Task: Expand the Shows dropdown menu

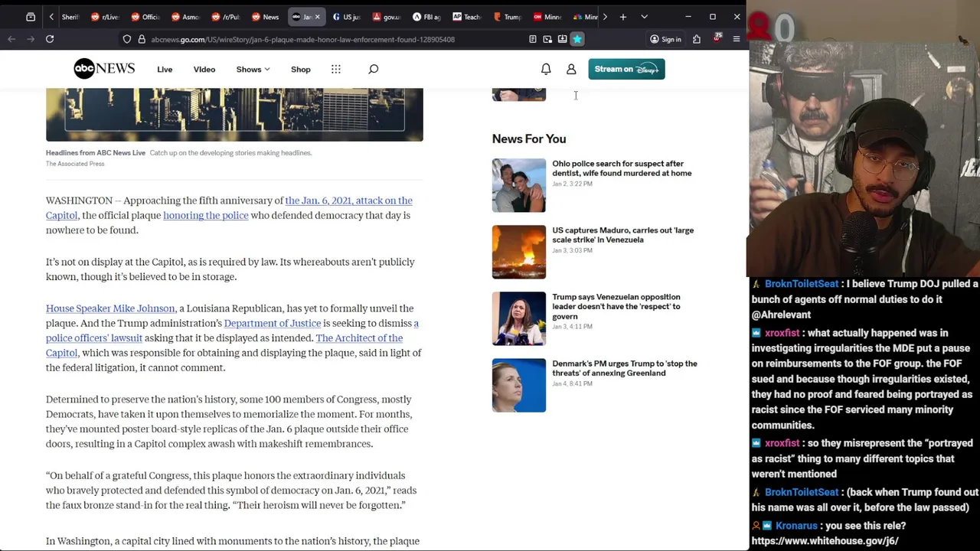Action: coord(253,69)
